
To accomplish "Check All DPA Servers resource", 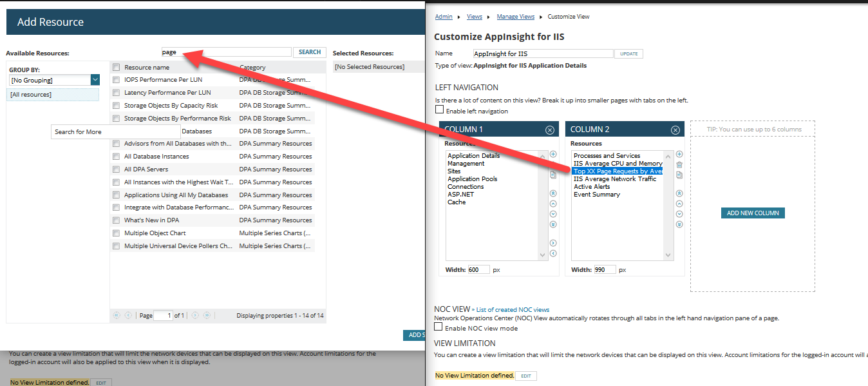I will tap(116, 169).
